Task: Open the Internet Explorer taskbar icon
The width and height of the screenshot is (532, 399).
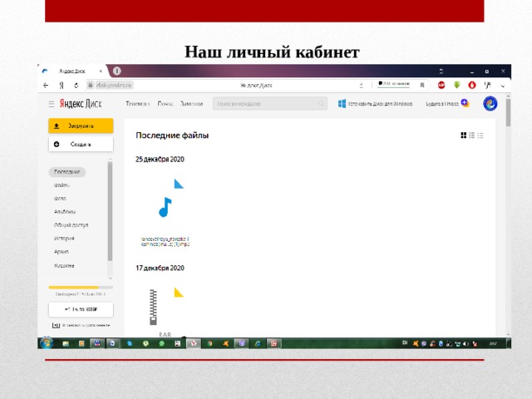Action: click(x=258, y=343)
